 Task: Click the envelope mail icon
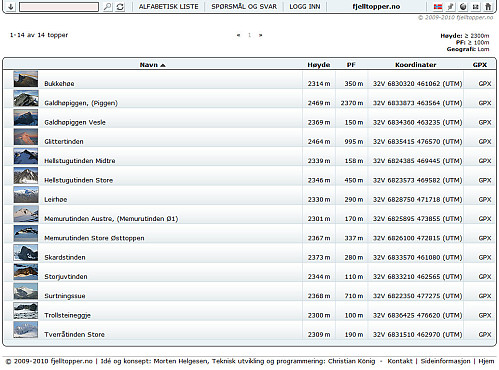[x=476, y=6]
